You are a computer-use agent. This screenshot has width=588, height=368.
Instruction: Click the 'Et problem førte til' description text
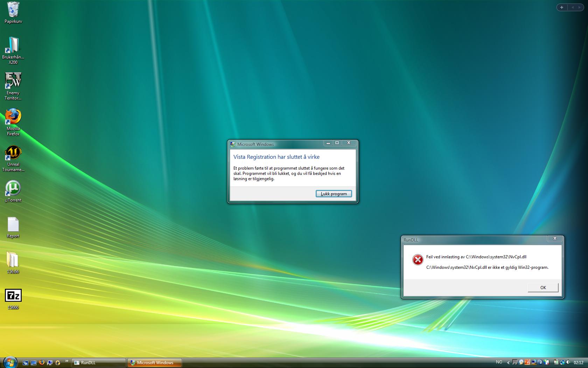point(289,173)
